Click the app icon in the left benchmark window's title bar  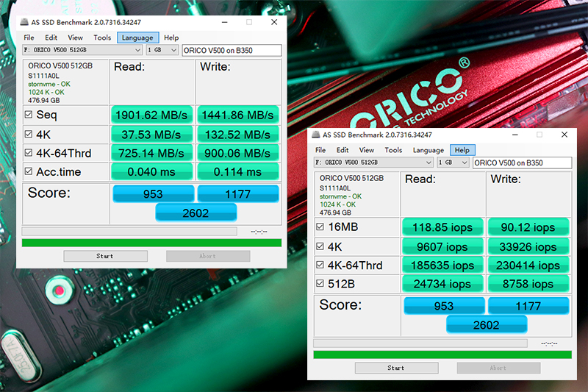(x=24, y=22)
